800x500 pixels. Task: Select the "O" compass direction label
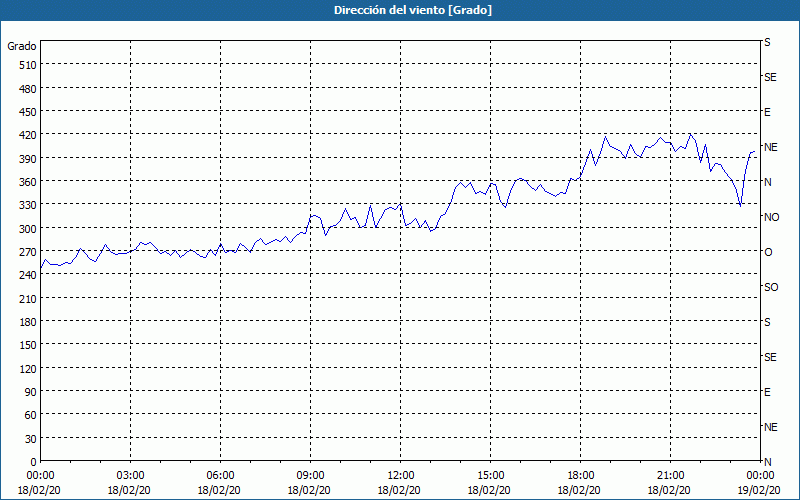click(768, 252)
